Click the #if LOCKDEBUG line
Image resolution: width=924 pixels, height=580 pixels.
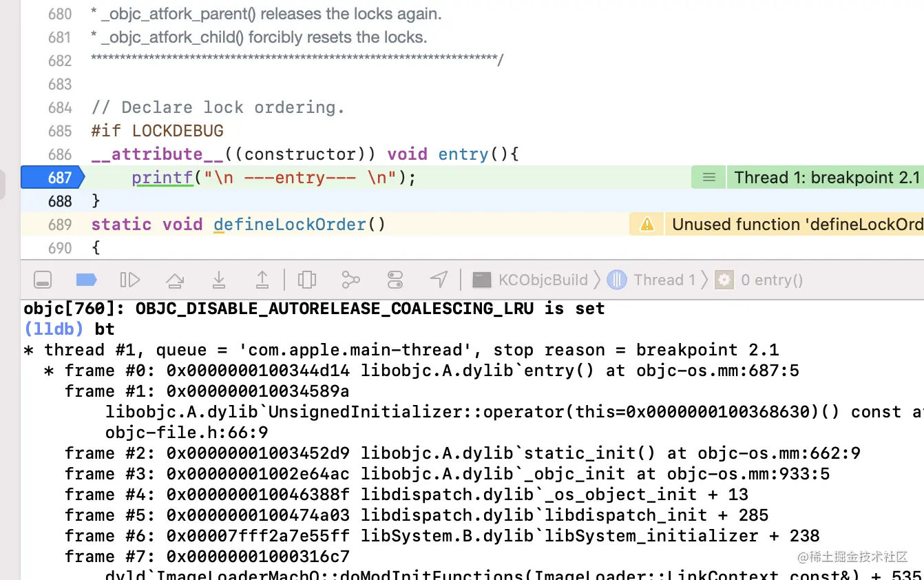[x=158, y=131]
